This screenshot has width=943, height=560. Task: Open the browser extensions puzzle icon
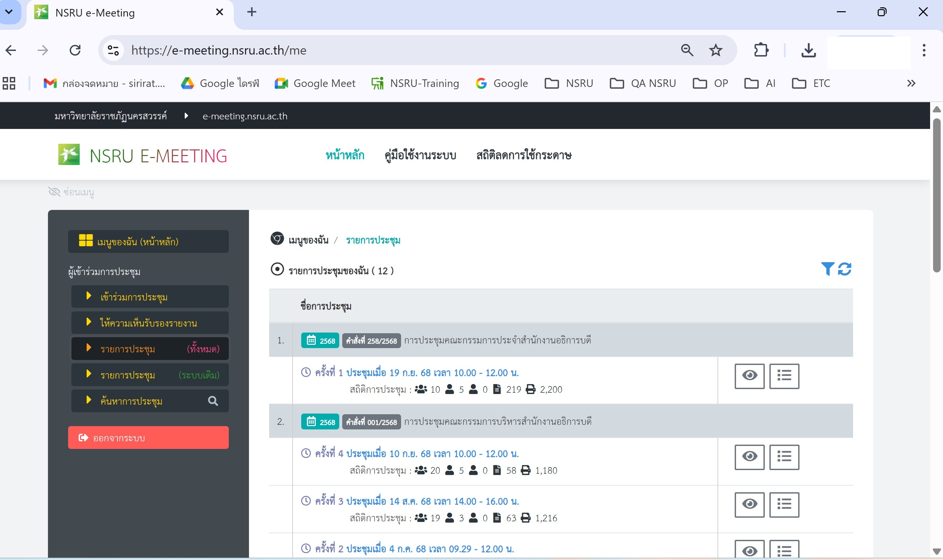point(761,50)
